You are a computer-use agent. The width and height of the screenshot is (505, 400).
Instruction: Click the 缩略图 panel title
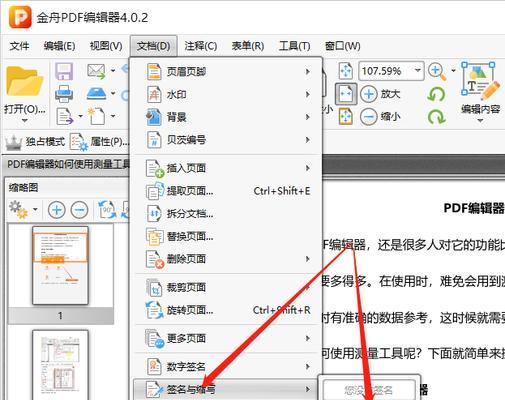pyautogui.click(x=23, y=188)
